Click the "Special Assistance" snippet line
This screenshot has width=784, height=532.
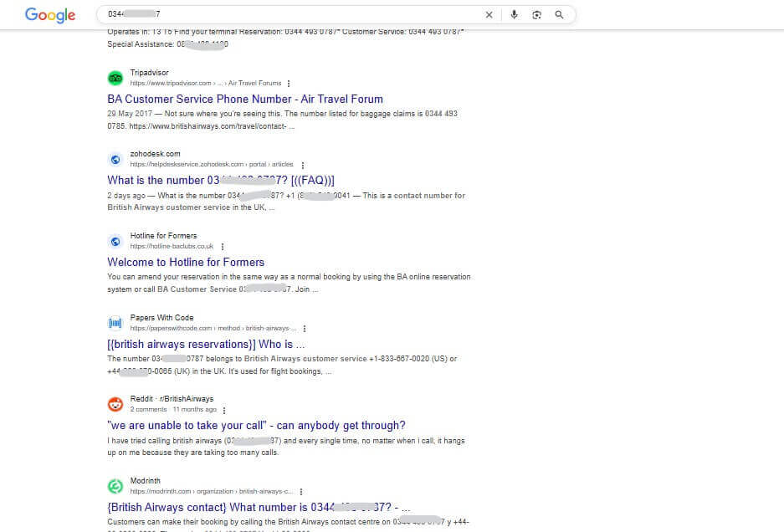(x=167, y=44)
